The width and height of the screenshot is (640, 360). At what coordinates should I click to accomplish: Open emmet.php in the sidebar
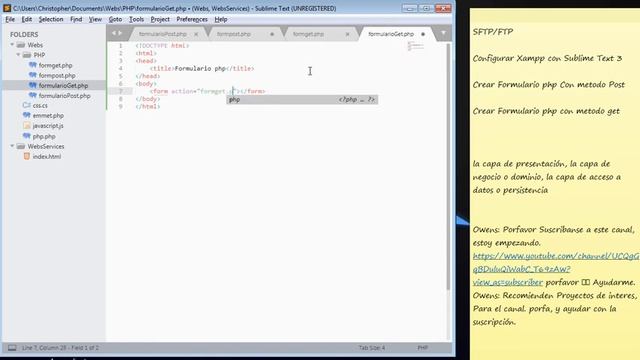click(x=48, y=116)
